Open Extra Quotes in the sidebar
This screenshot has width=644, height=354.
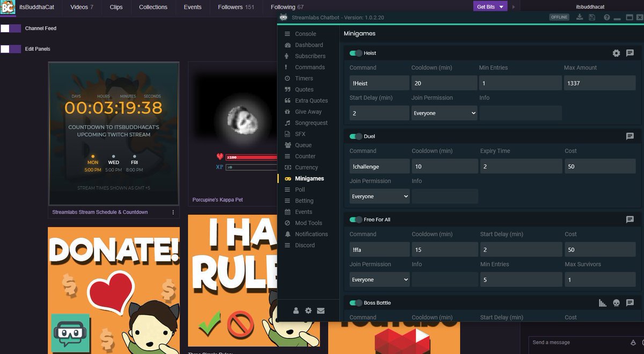[311, 100]
